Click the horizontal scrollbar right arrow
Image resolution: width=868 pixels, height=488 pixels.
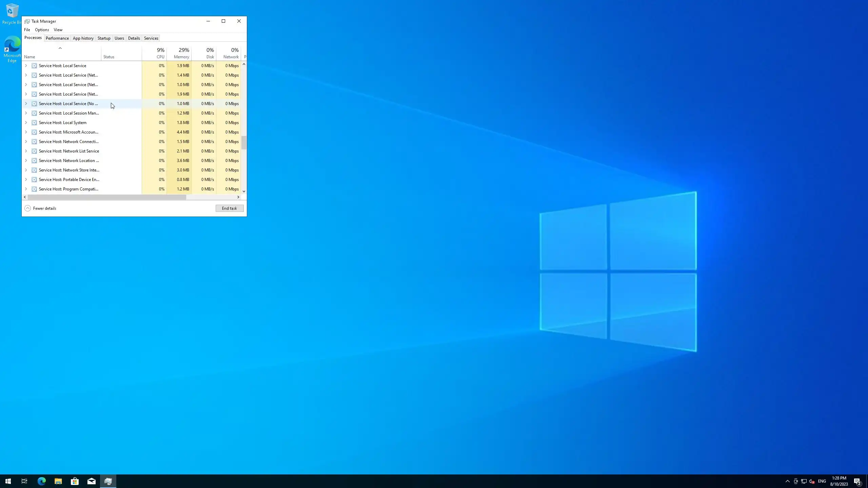(238, 197)
